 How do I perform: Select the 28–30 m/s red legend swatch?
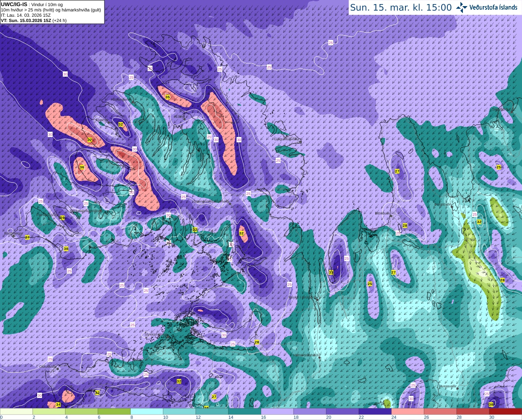473,411
